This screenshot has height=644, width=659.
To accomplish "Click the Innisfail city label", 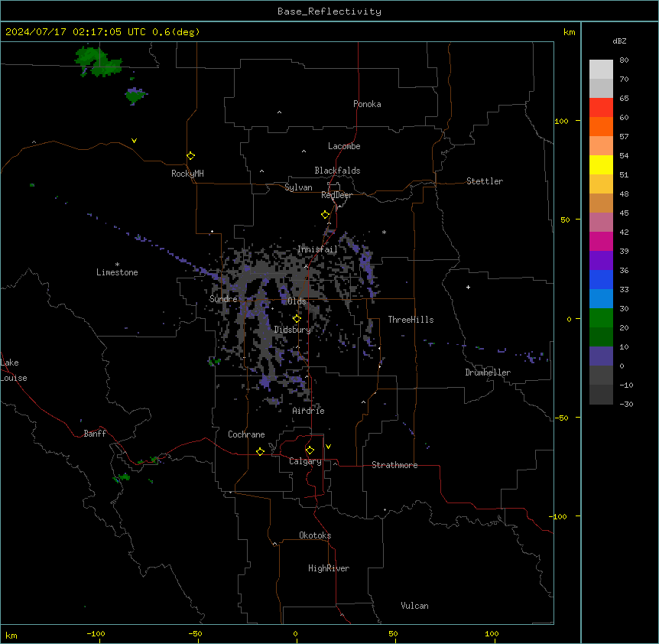I will click(318, 249).
